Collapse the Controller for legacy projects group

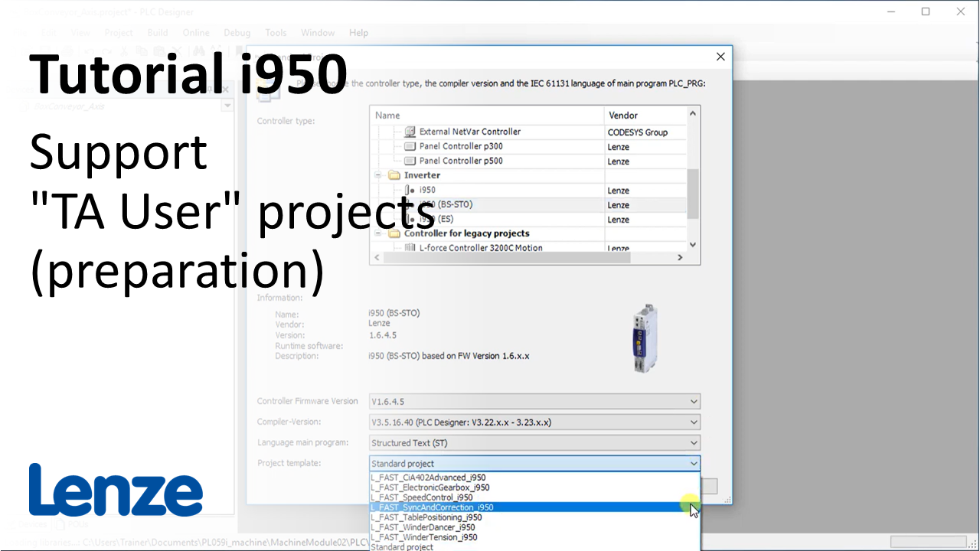pyautogui.click(x=378, y=233)
